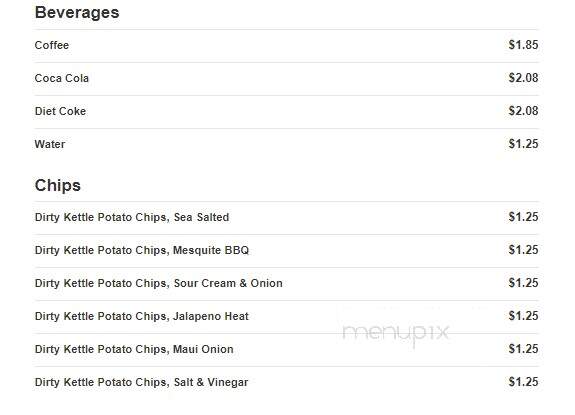
Task: Select the Maui Onion chips item
Action: tap(134, 349)
